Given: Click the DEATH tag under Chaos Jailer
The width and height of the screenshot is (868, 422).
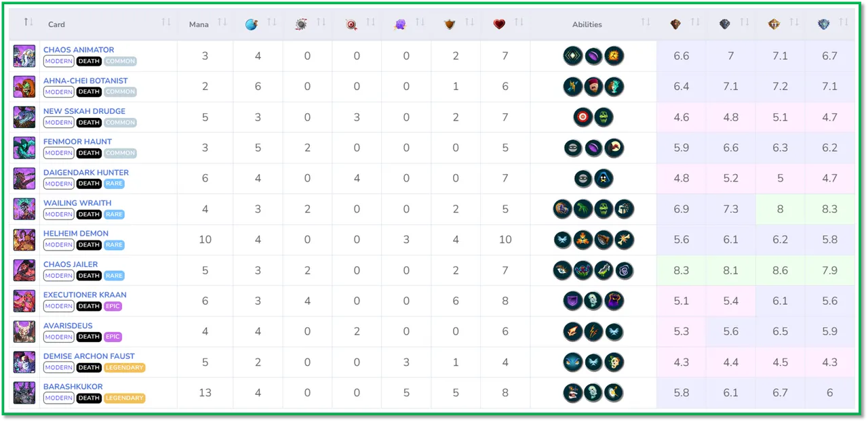Looking at the screenshot, I should click(x=89, y=276).
